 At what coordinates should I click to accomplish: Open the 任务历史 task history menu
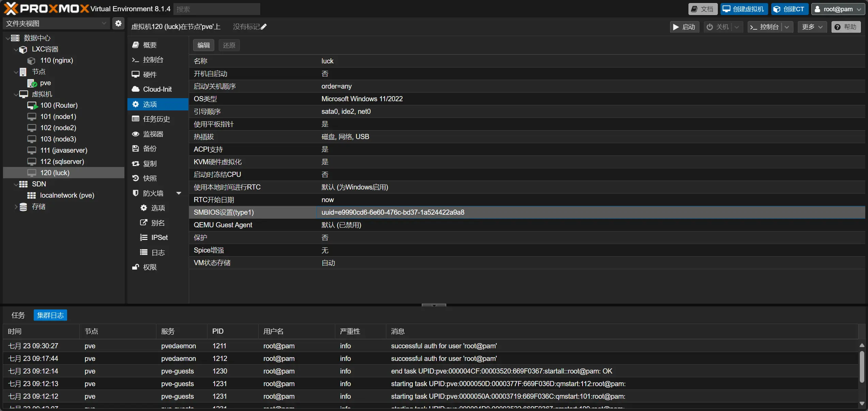point(156,119)
